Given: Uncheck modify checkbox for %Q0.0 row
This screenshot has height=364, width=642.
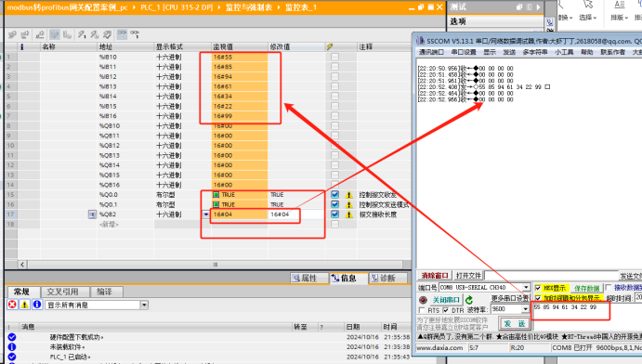Looking at the screenshot, I should [334, 195].
